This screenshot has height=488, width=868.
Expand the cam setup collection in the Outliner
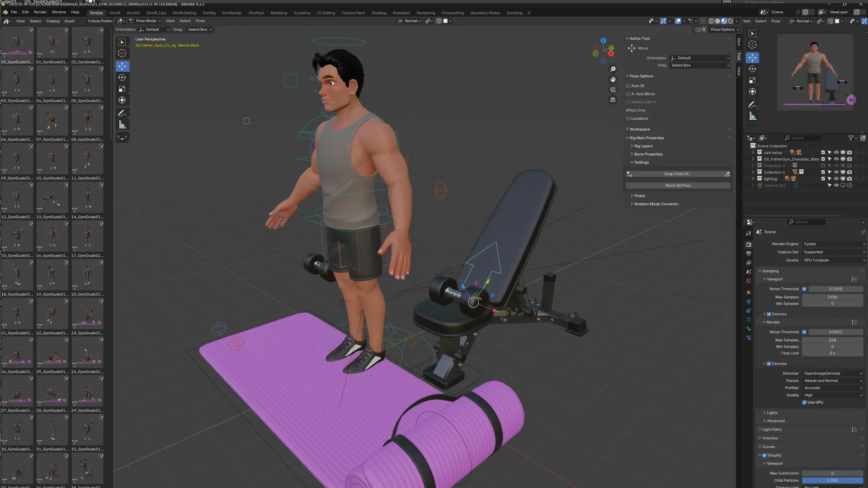pyautogui.click(x=753, y=152)
